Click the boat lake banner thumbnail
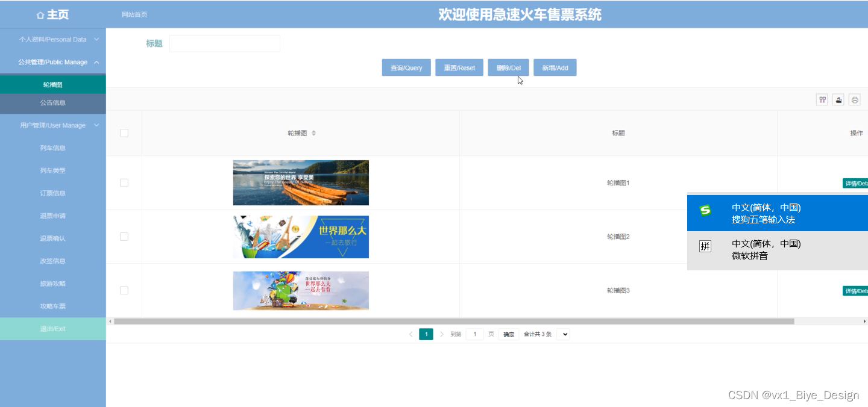 click(301, 182)
